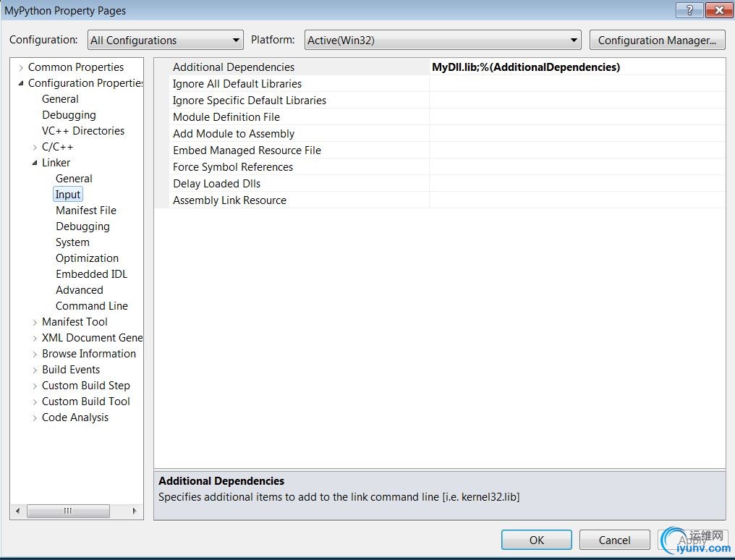
Task: Open the Configuration dropdown
Action: 166,41
